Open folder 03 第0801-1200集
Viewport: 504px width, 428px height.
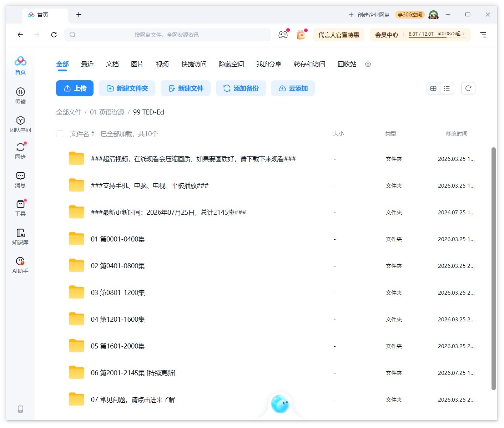coord(118,292)
